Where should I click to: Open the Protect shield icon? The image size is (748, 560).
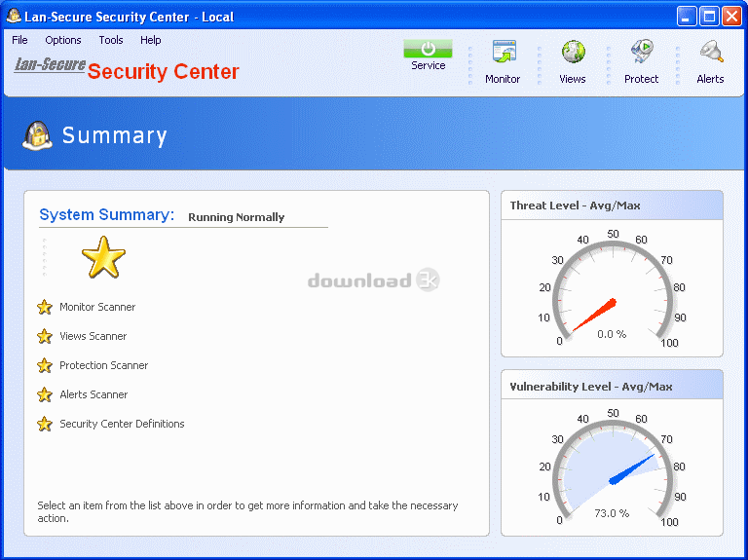(642, 52)
